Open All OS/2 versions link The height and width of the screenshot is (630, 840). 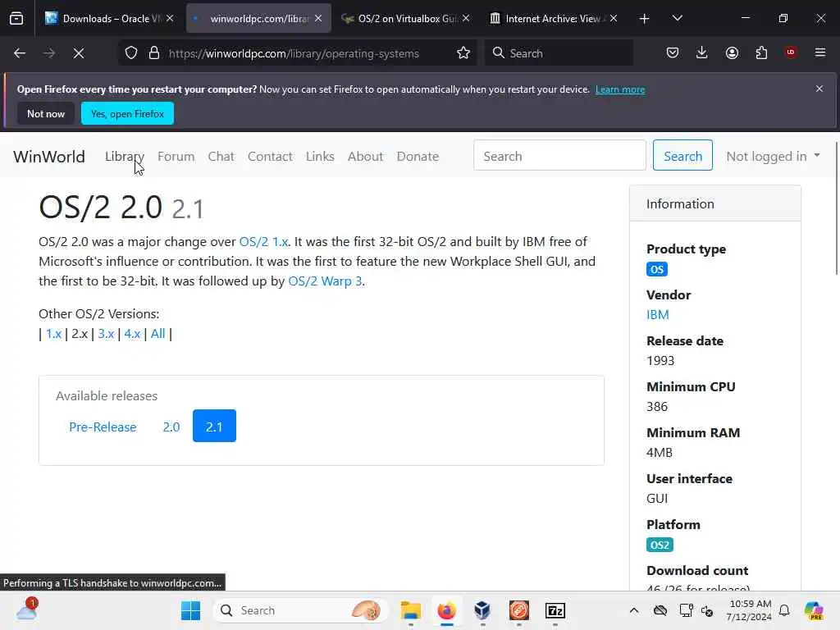tap(158, 334)
